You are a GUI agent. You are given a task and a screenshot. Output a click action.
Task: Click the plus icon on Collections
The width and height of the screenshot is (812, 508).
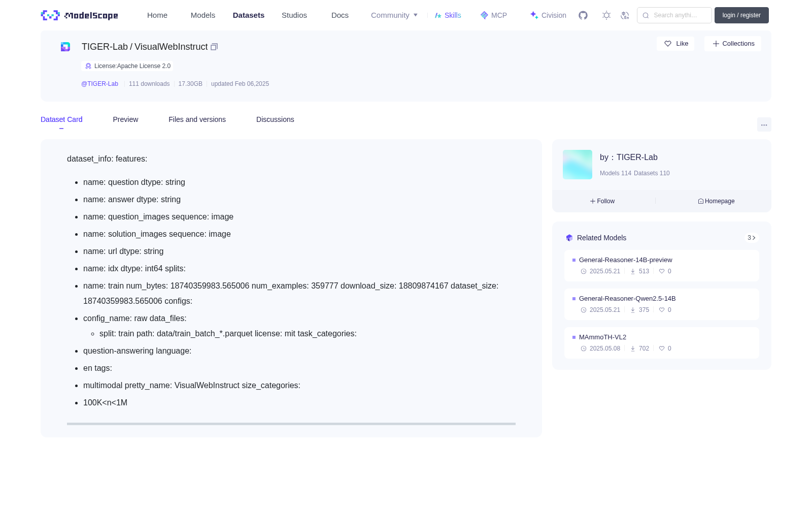(x=716, y=44)
